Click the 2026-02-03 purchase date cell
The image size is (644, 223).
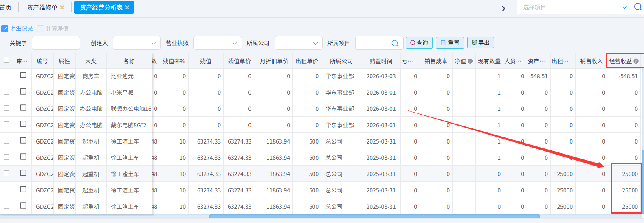(381, 76)
